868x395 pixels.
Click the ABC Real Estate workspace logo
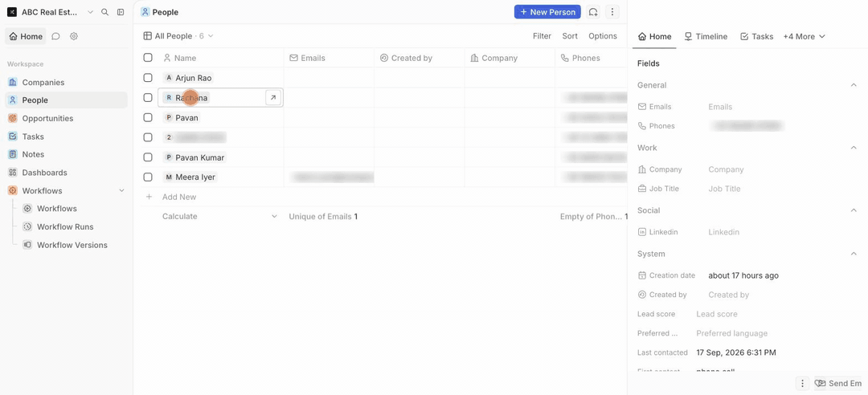[11, 12]
